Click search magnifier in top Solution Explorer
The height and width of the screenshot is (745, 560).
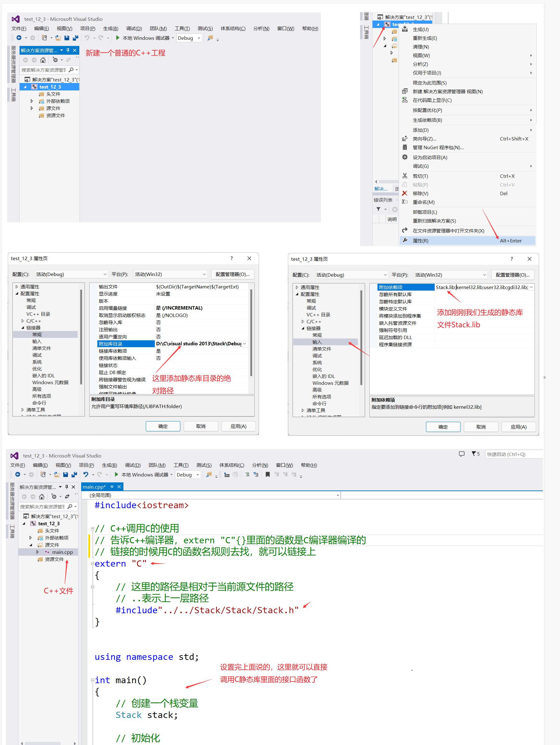point(71,70)
